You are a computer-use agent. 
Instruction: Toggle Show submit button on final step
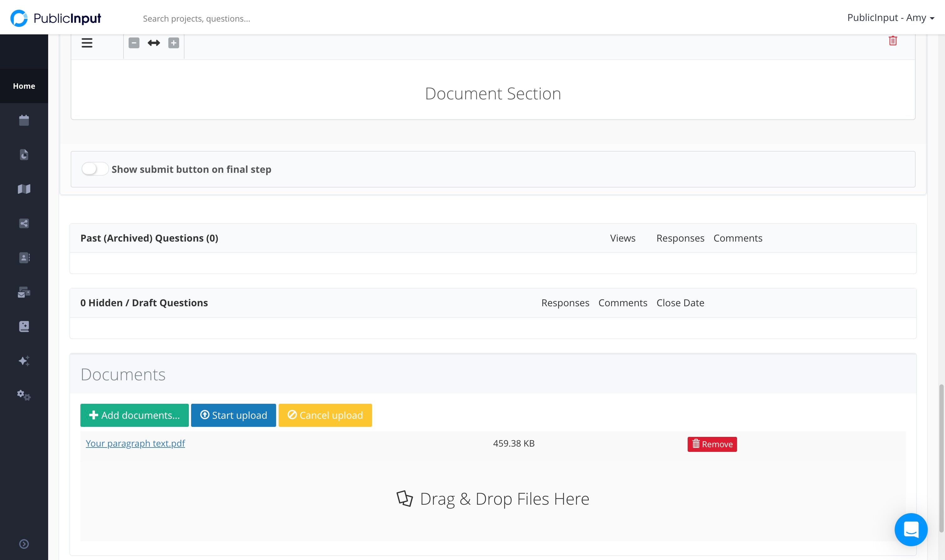[95, 169]
